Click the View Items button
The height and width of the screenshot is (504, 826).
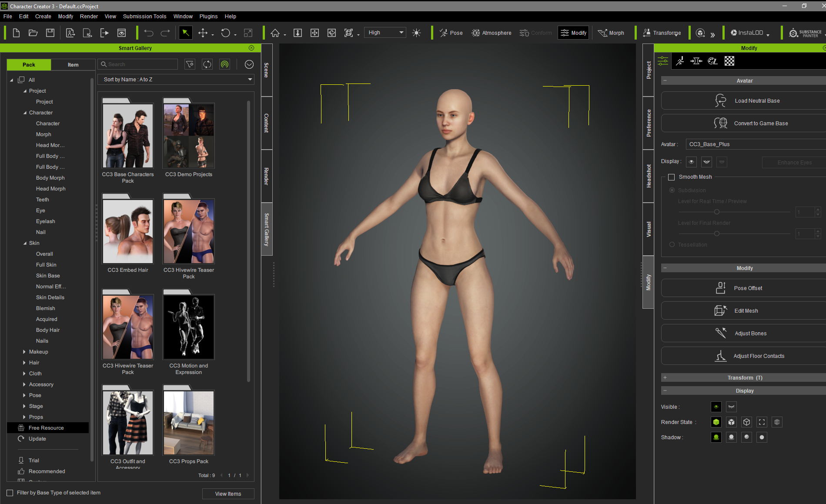228,494
